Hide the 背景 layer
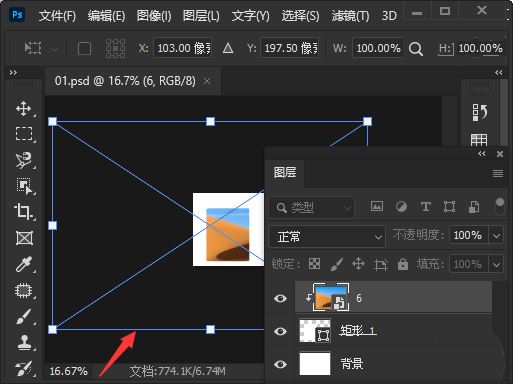513x384 pixels. coord(280,364)
